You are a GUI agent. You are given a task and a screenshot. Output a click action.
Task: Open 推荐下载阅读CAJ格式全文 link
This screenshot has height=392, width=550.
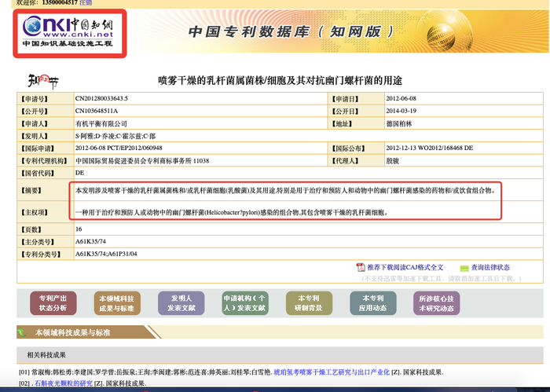click(x=405, y=268)
